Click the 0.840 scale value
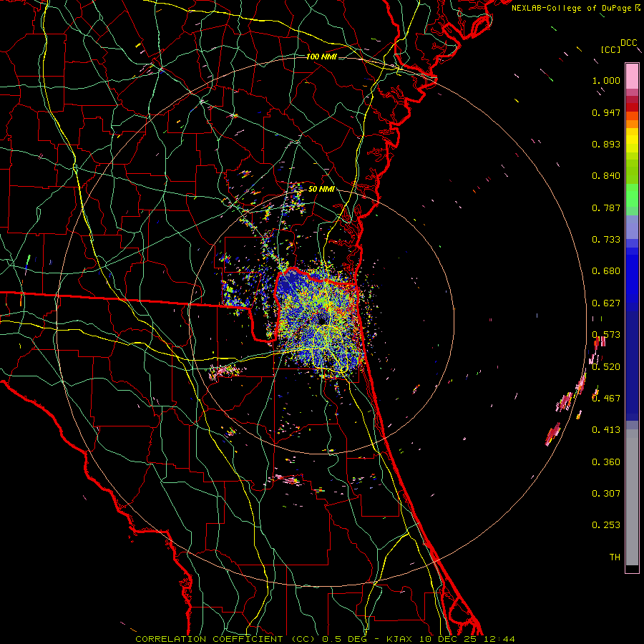 click(x=606, y=176)
